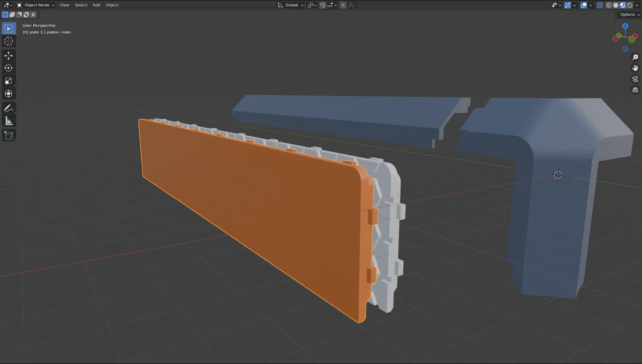The height and width of the screenshot is (364, 642).
Task: Select the Measure tool
Action: point(8,121)
